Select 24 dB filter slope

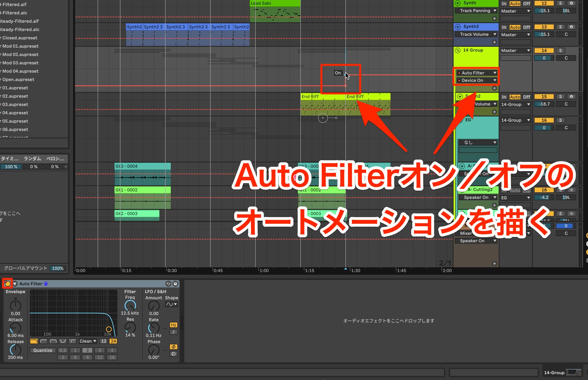tap(113, 341)
